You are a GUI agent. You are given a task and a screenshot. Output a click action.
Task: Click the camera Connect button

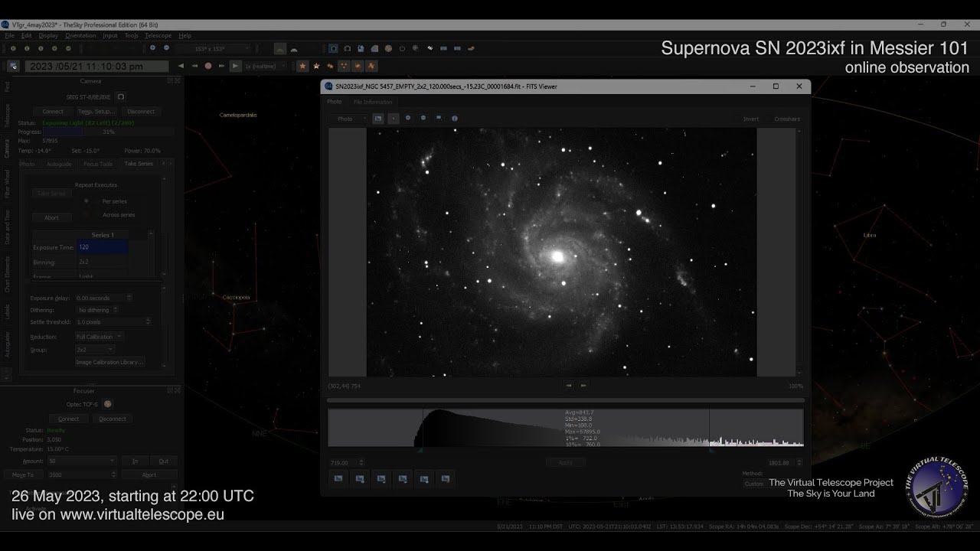tap(53, 112)
